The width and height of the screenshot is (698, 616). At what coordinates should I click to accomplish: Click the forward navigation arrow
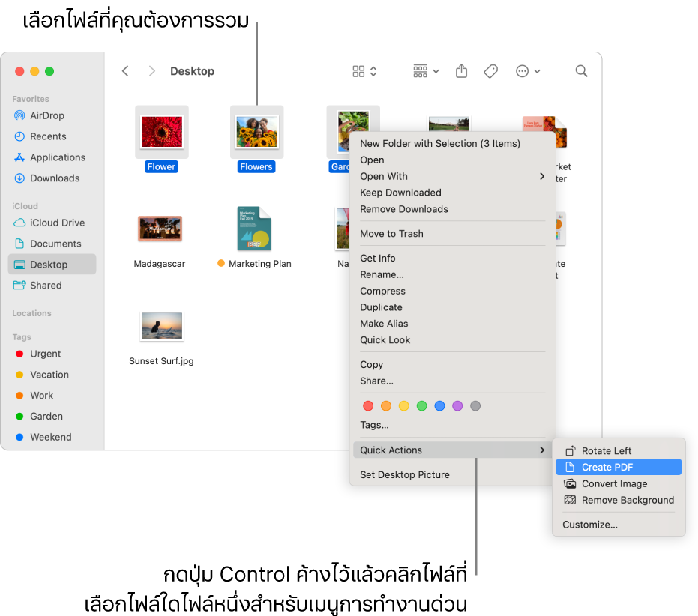coord(151,71)
